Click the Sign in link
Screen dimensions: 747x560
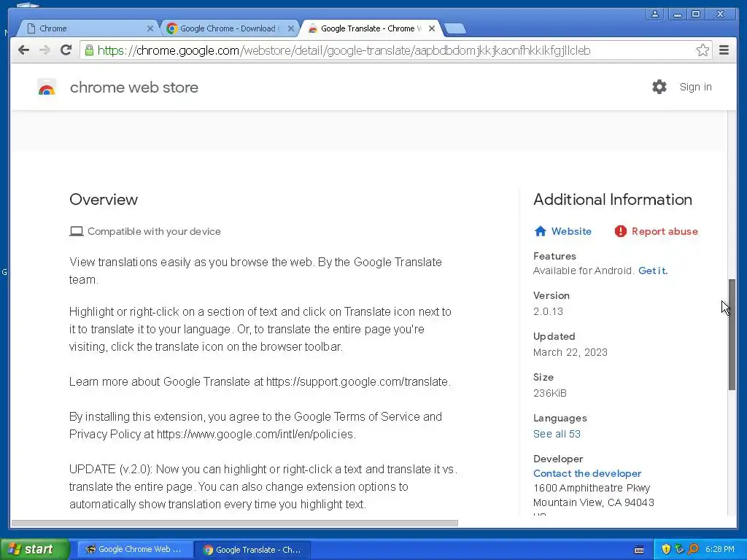click(695, 87)
